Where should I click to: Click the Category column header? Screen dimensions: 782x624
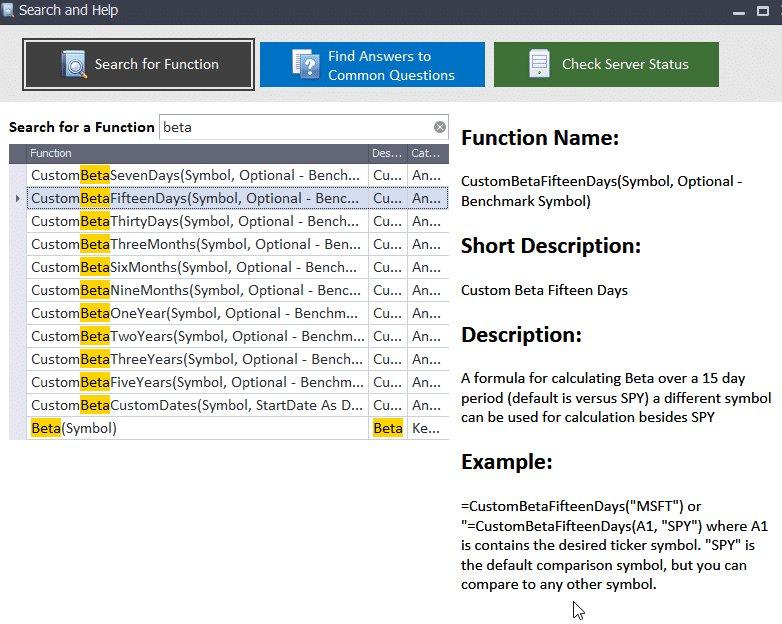click(x=427, y=153)
